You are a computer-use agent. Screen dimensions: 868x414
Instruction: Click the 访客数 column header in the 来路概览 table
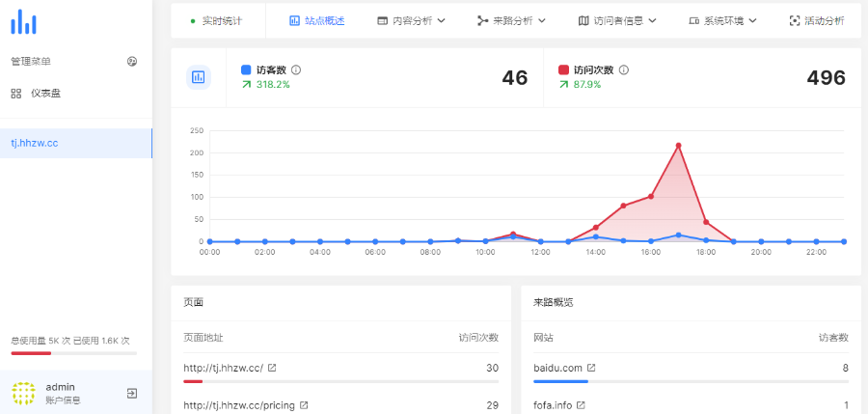[833, 338]
